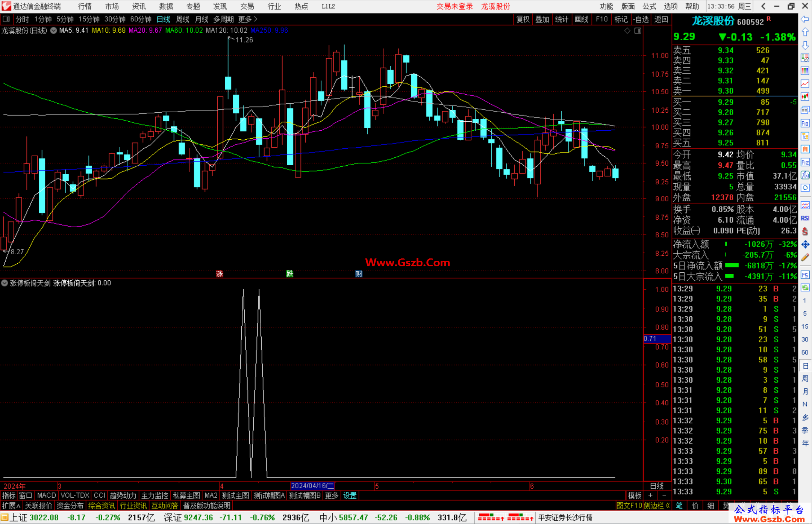
Task: Open the 资讯 menu
Action: coord(139,6)
